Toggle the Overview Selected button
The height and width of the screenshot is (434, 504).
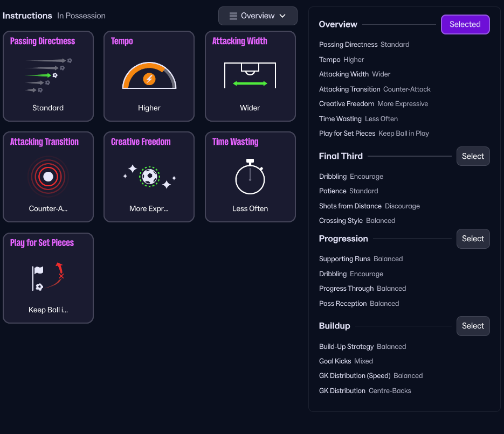pyautogui.click(x=465, y=24)
